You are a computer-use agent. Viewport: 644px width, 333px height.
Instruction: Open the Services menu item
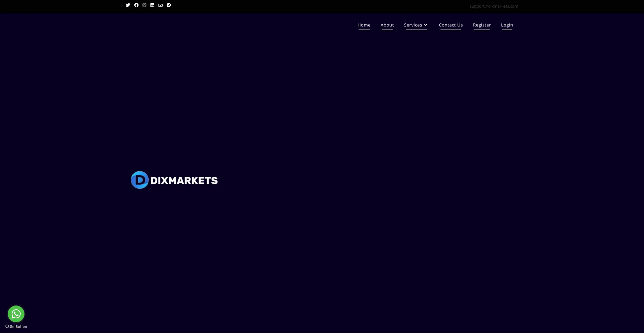(413, 25)
